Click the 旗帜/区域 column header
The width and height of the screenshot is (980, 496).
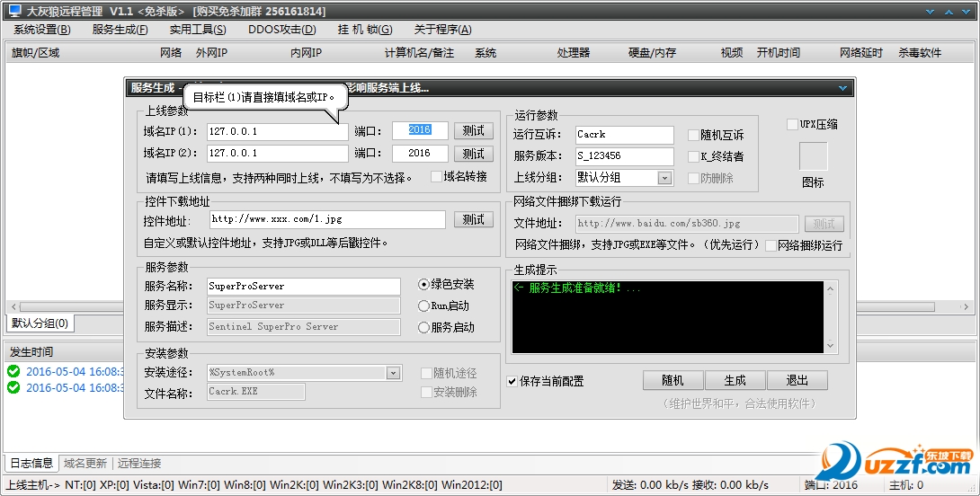[36, 53]
